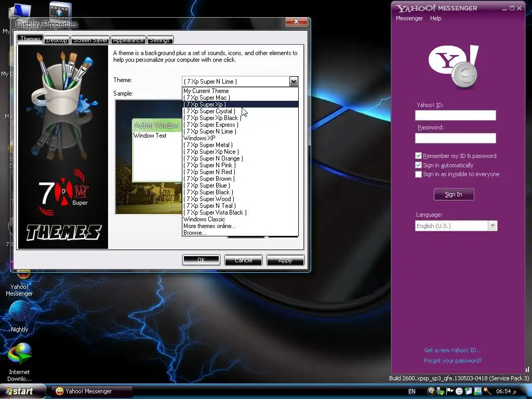Switch to the Desktop tab

pos(57,40)
